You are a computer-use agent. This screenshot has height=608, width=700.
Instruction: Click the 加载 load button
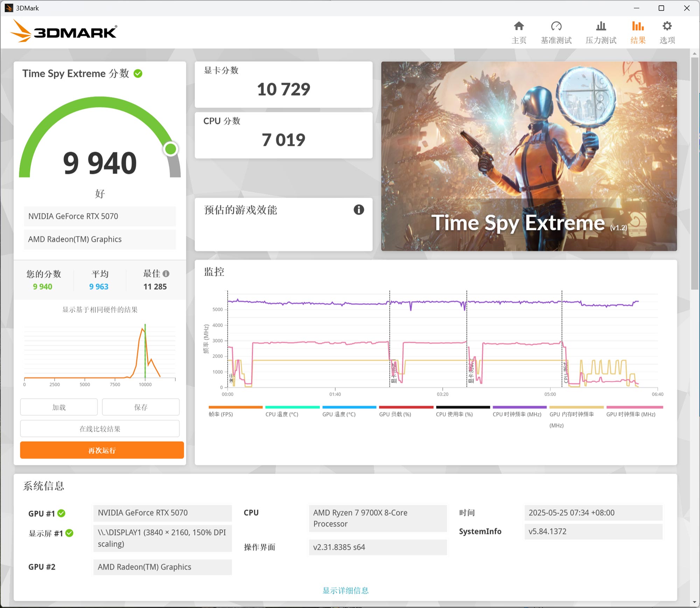(59, 407)
